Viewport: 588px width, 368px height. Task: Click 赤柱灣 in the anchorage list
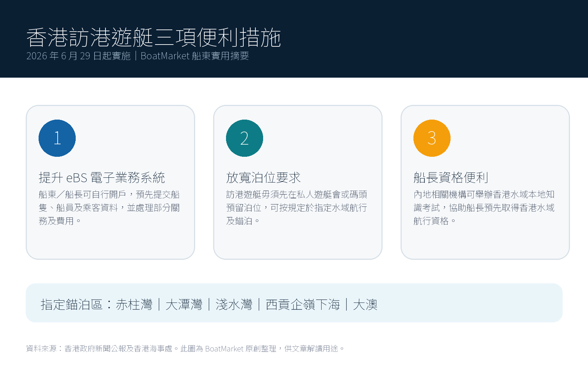pos(134,305)
